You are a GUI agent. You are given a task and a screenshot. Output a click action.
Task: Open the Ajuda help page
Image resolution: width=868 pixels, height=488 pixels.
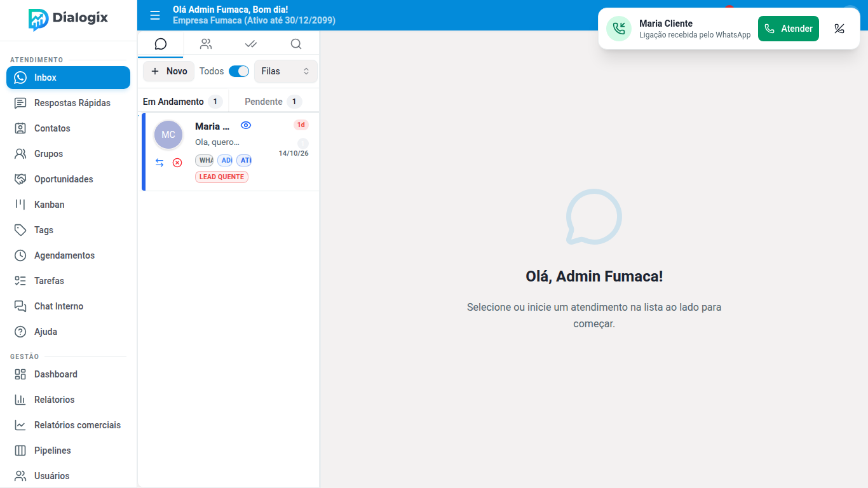pyautogui.click(x=68, y=332)
